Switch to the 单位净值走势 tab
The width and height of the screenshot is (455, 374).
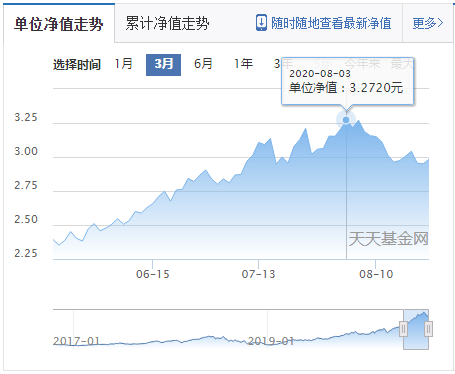pyautogui.click(x=59, y=23)
